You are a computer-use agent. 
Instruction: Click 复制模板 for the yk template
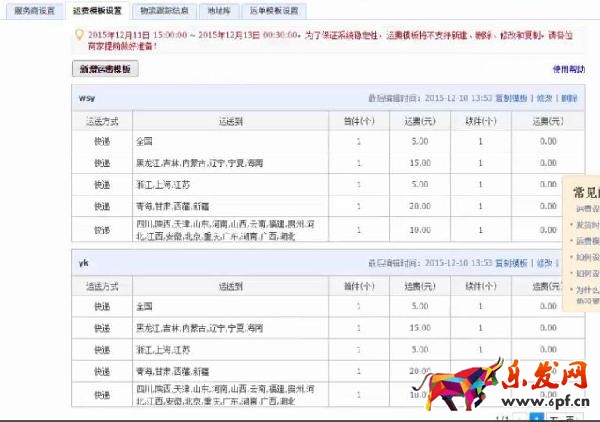click(511, 263)
